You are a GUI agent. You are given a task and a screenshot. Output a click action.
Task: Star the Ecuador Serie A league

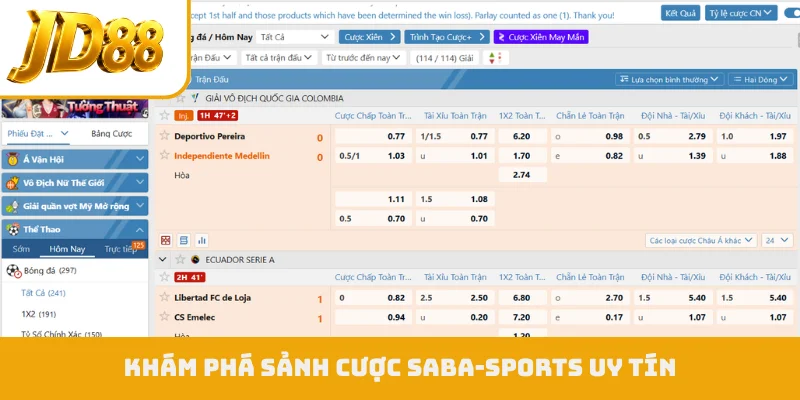pyautogui.click(x=180, y=259)
